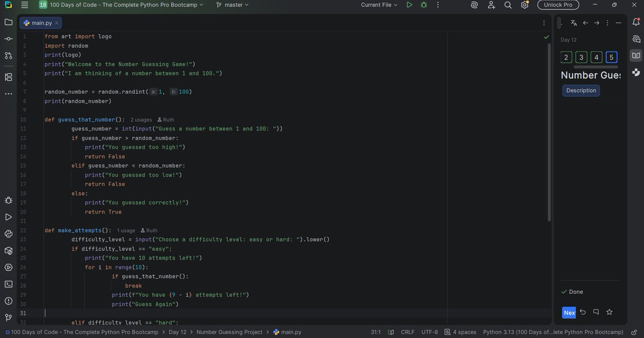Screen dimensions: 644x338
Task: Open the Commit tool window
Action: click(8, 39)
